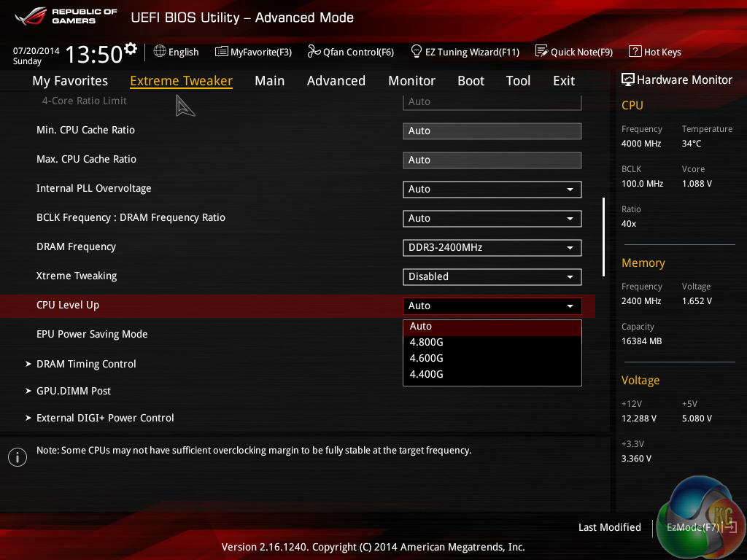Collapse the CPU Level Up dropdown
Screen dimensions: 747x560
[492, 306]
